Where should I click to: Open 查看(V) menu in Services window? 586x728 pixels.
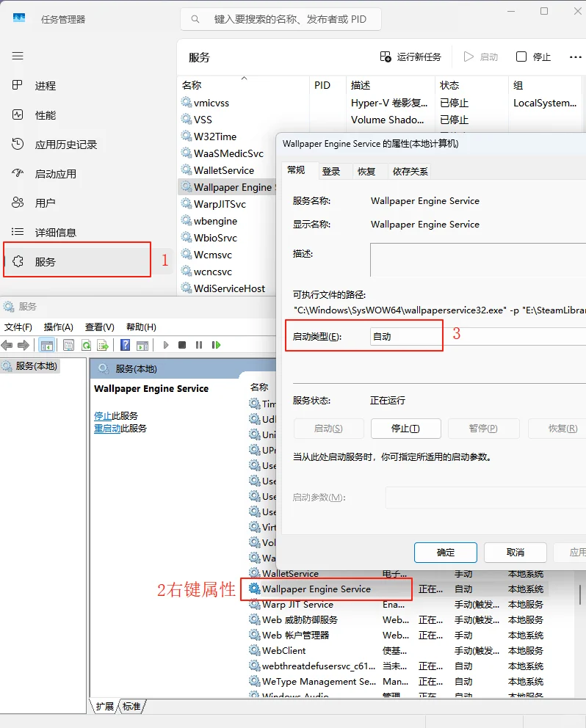coord(99,327)
